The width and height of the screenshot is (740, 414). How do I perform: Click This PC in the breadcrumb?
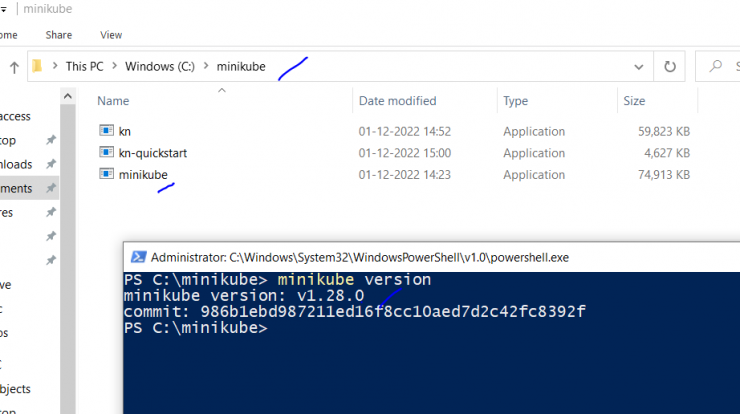coord(84,67)
